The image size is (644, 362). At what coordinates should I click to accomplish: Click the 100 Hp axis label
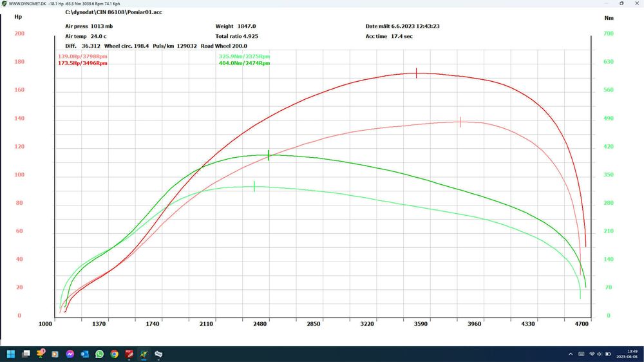coord(19,175)
